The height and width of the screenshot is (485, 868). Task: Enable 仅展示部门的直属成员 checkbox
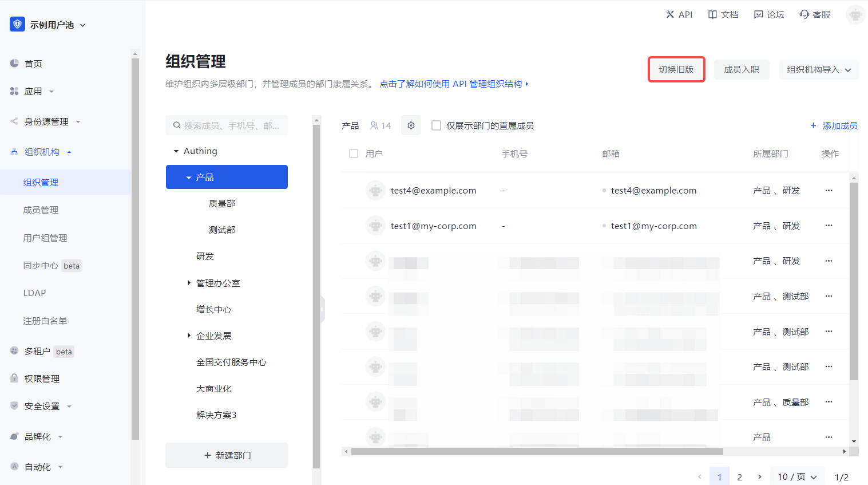click(436, 125)
